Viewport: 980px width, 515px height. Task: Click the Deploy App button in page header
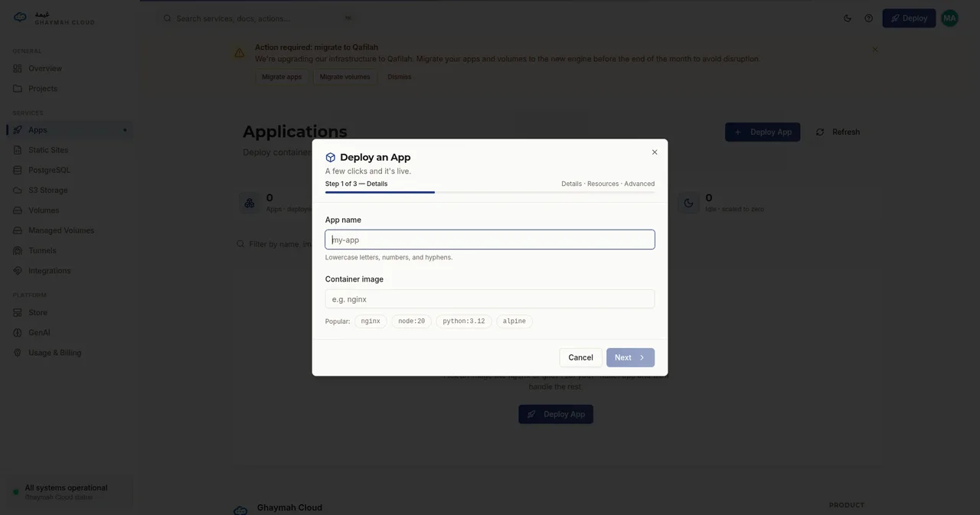[763, 132]
